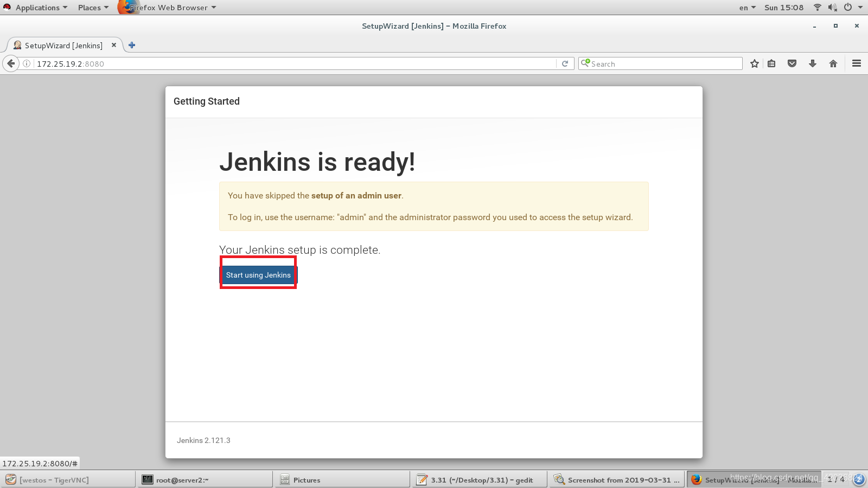Click the site information icon in address bar
The image size is (868, 488).
point(27,63)
